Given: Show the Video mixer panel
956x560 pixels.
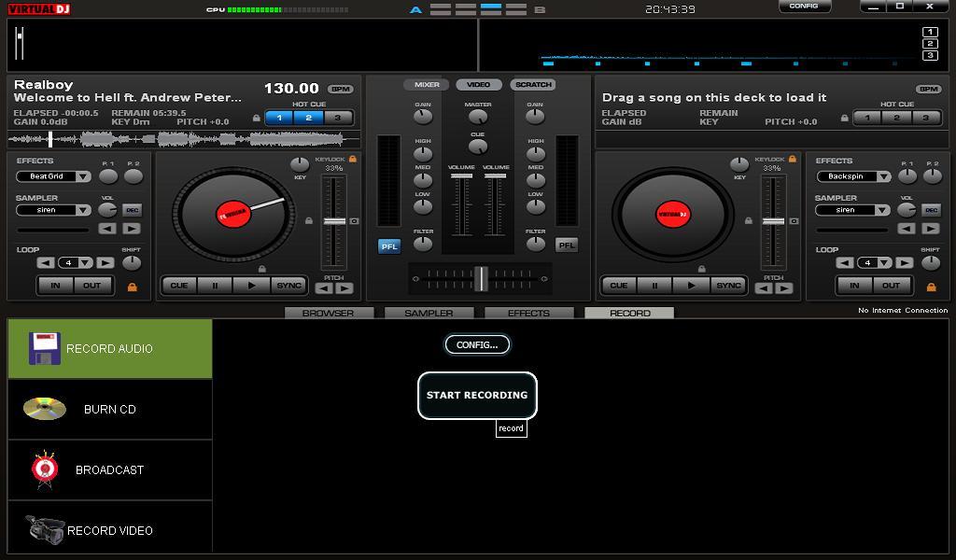Looking at the screenshot, I should tap(479, 85).
